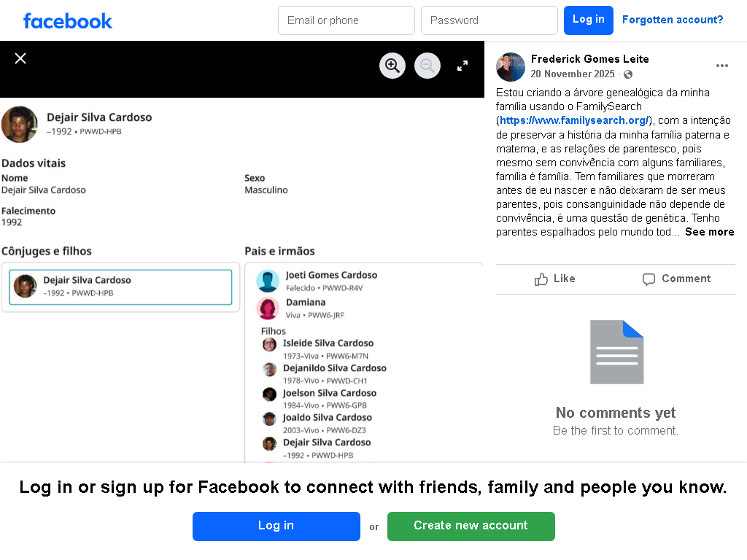Viewport: 747px width, 560px height.
Task: Enter fullscreen photo view
Action: point(462,66)
